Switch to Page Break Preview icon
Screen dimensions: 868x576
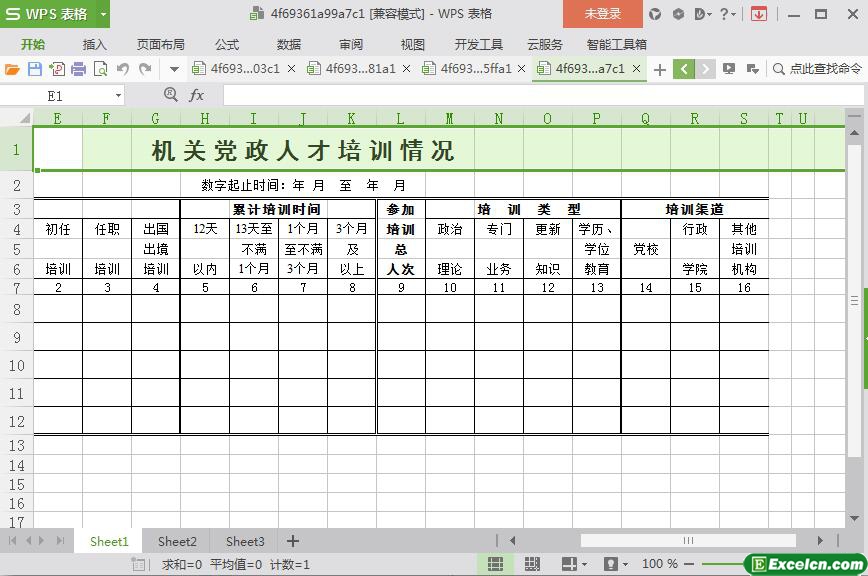click(532, 564)
